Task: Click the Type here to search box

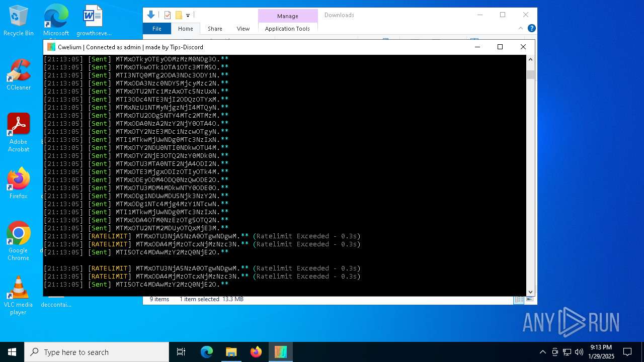Action: tap(97, 352)
